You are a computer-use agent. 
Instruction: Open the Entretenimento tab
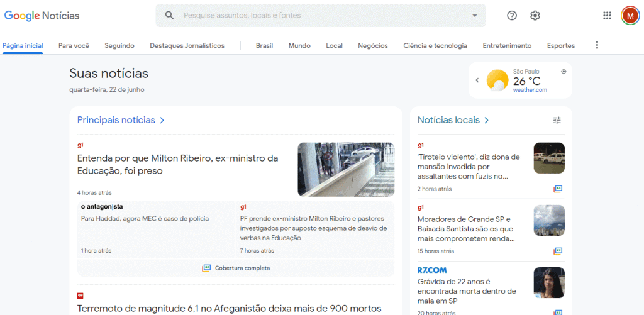(x=508, y=46)
